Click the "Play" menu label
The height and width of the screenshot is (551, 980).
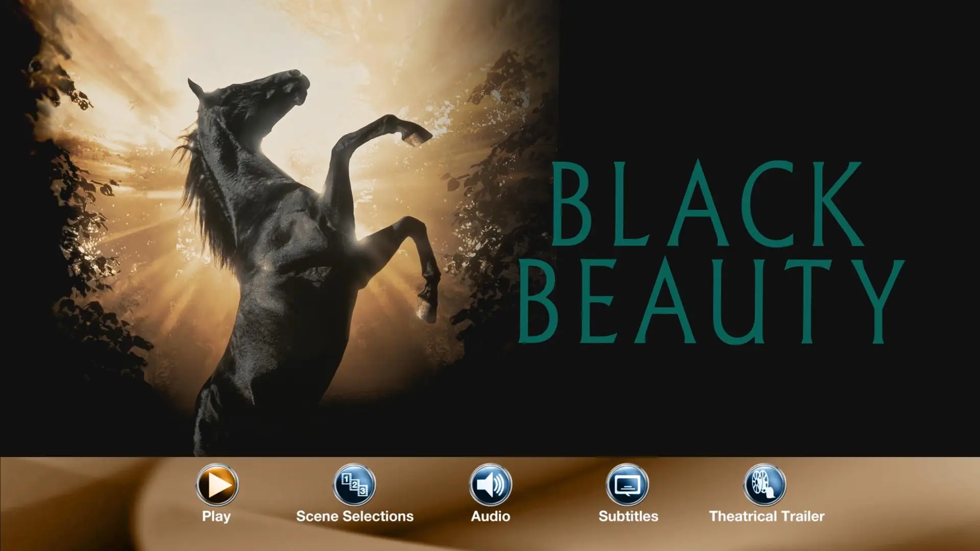click(x=216, y=517)
